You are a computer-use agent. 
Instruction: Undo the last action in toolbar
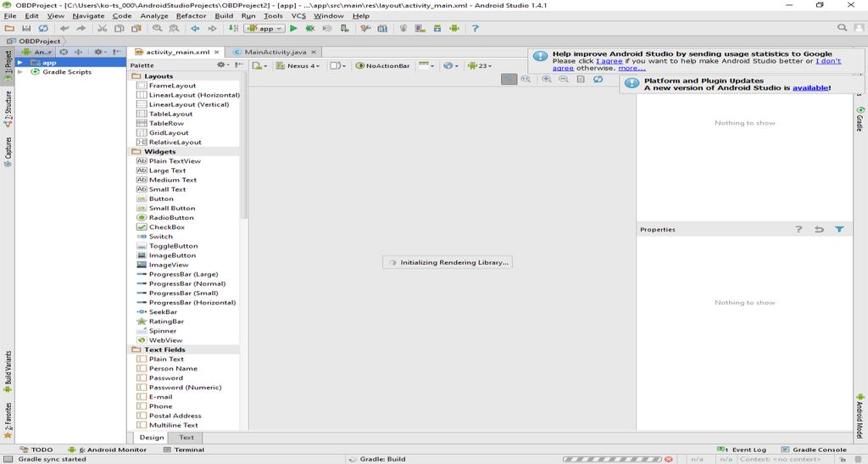pos(64,28)
